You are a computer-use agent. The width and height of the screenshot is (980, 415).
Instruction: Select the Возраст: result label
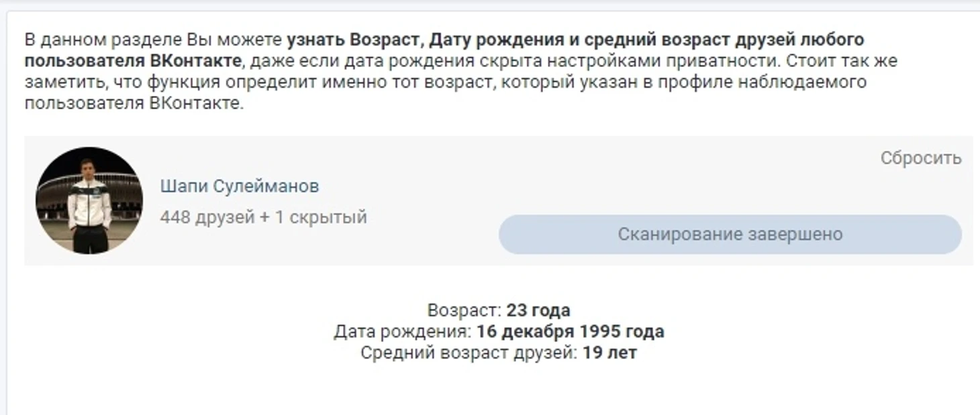pyautogui.click(x=464, y=310)
